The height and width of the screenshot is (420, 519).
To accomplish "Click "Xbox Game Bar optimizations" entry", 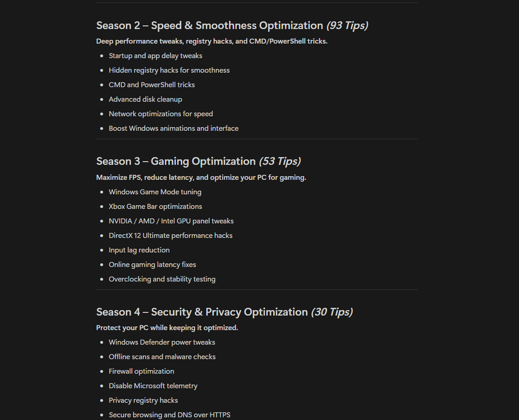I will pyautogui.click(x=155, y=207).
